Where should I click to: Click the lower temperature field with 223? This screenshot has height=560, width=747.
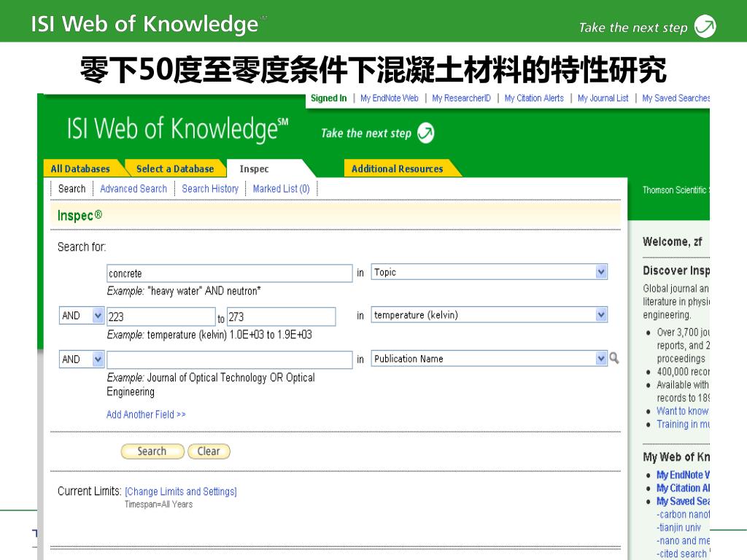coord(161,316)
